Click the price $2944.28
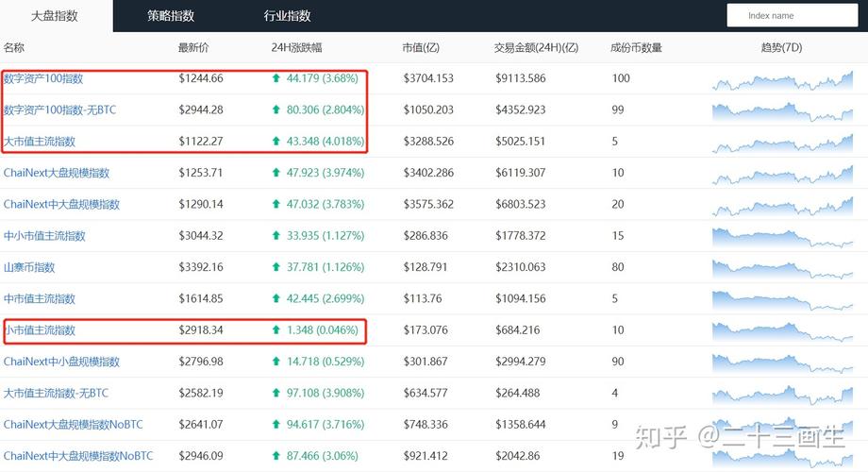This screenshot has height=472, width=868. 201,110
